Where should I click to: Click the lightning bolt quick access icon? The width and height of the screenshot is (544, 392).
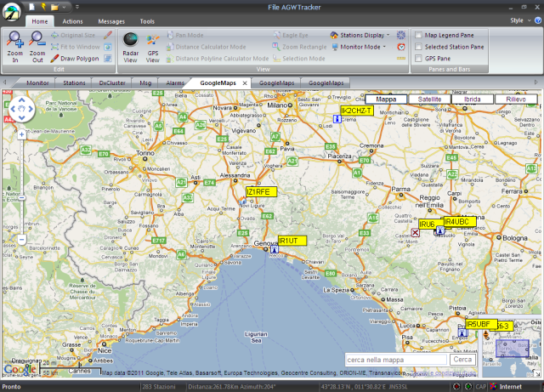coord(43,7)
